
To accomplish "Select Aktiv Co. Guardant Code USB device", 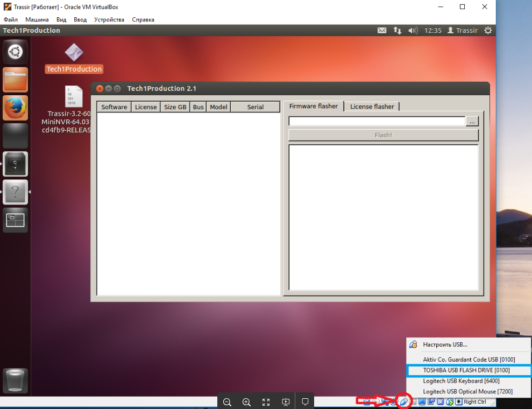I will click(x=469, y=359).
